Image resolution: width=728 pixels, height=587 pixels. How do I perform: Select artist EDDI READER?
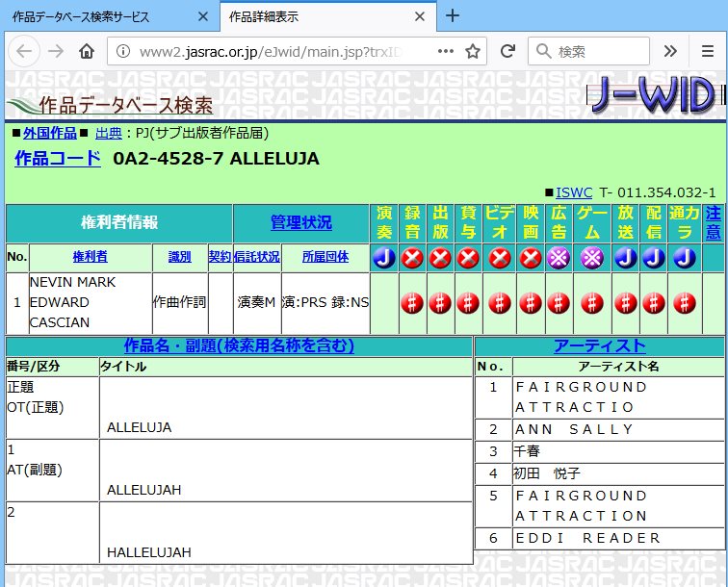pyautogui.click(x=587, y=538)
